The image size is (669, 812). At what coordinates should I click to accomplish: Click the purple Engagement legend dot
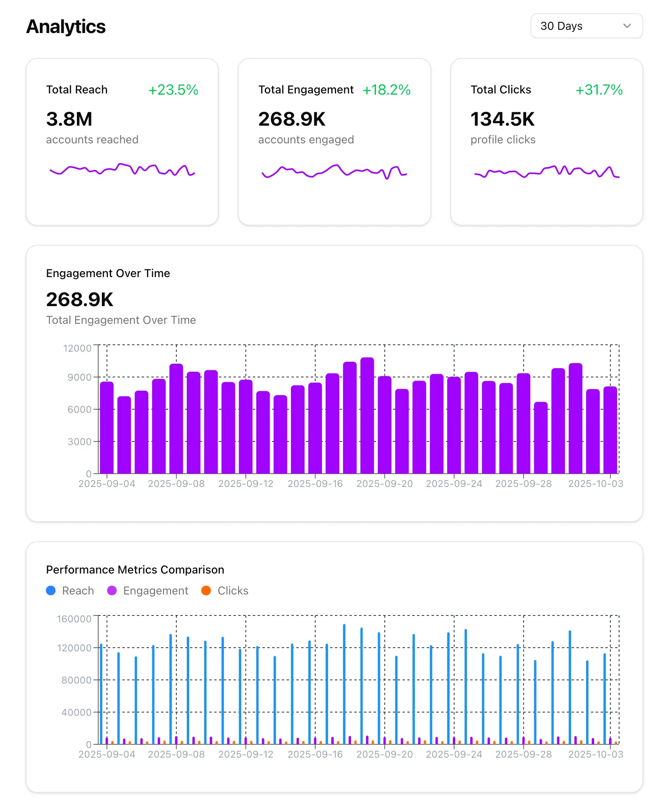[112, 590]
